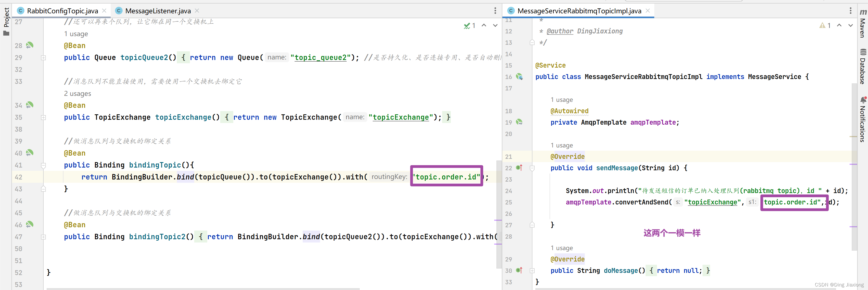Click the bindingTopic method name

155,165
